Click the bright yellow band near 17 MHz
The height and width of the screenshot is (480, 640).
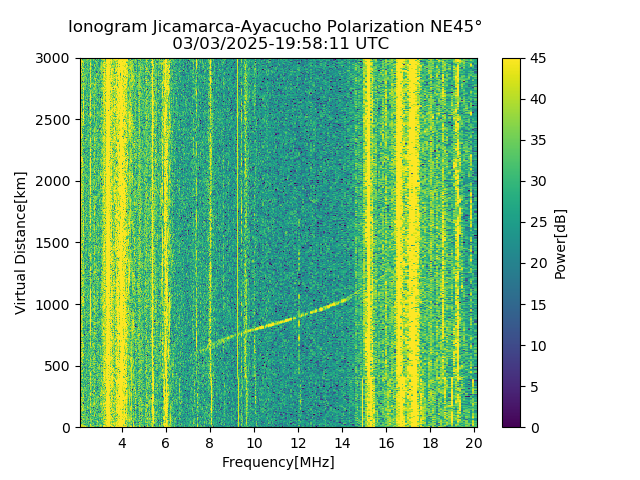[408, 243]
